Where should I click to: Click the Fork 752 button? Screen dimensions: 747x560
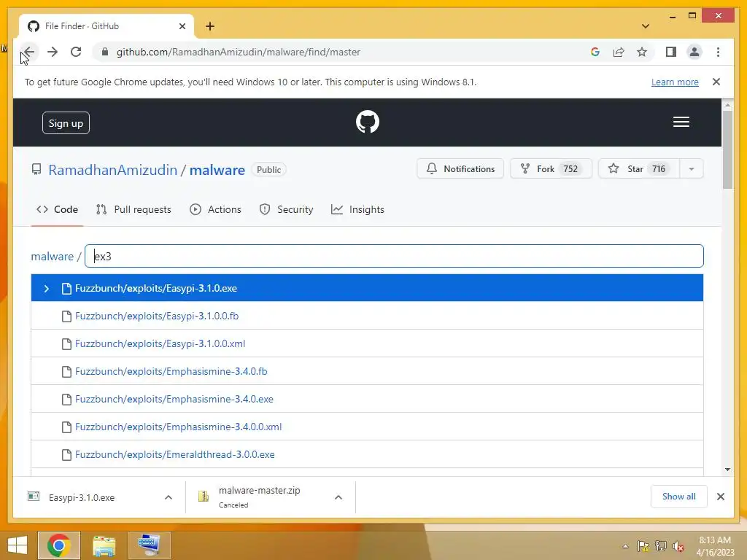pyautogui.click(x=551, y=169)
